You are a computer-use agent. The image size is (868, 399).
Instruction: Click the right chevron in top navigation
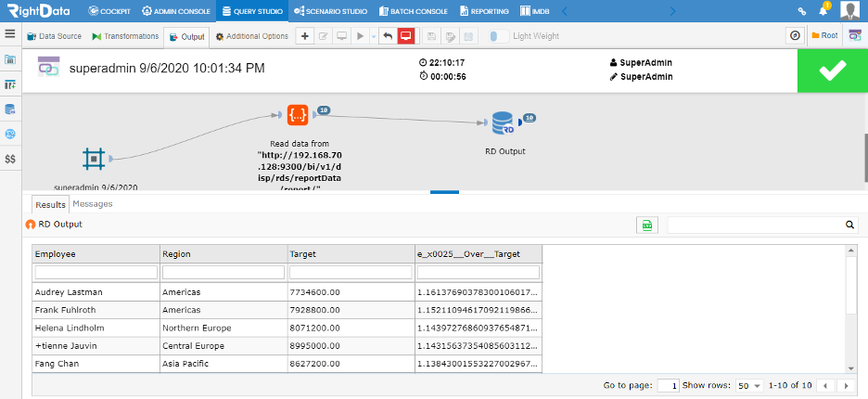(672, 10)
